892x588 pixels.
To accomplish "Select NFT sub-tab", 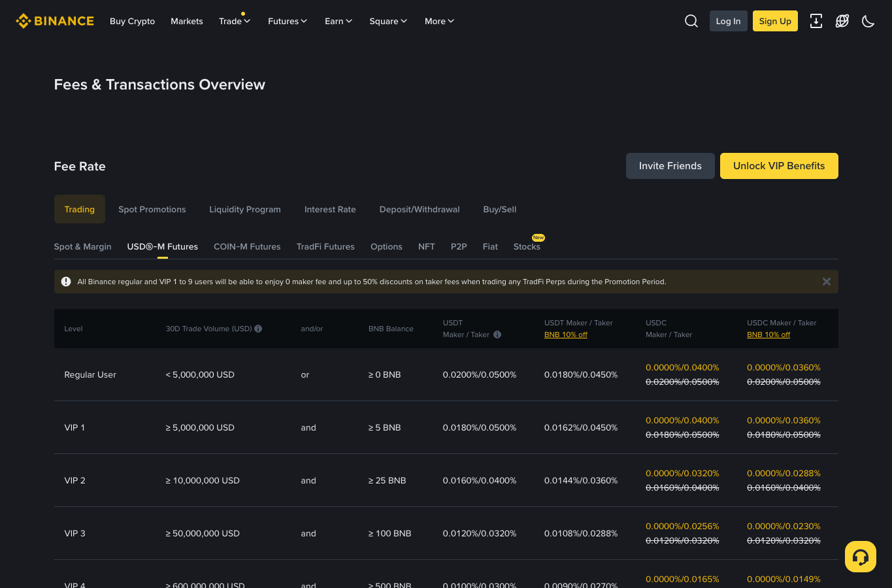I will coord(427,246).
